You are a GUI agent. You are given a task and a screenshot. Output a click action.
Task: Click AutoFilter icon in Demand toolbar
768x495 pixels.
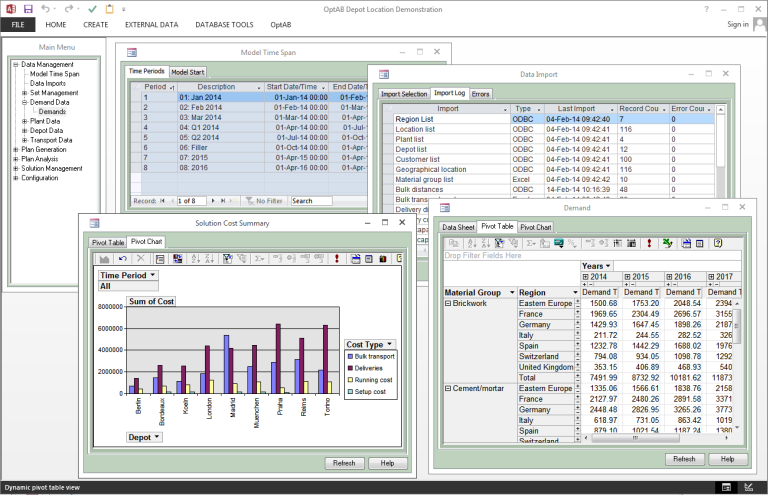(x=499, y=243)
